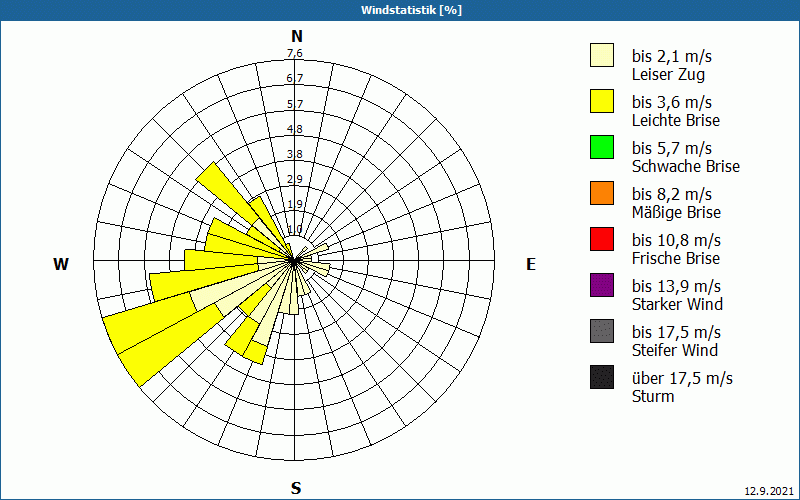Click the 'Steifer Wind' legend label
Screen dimensions: 800x500
pos(675,350)
